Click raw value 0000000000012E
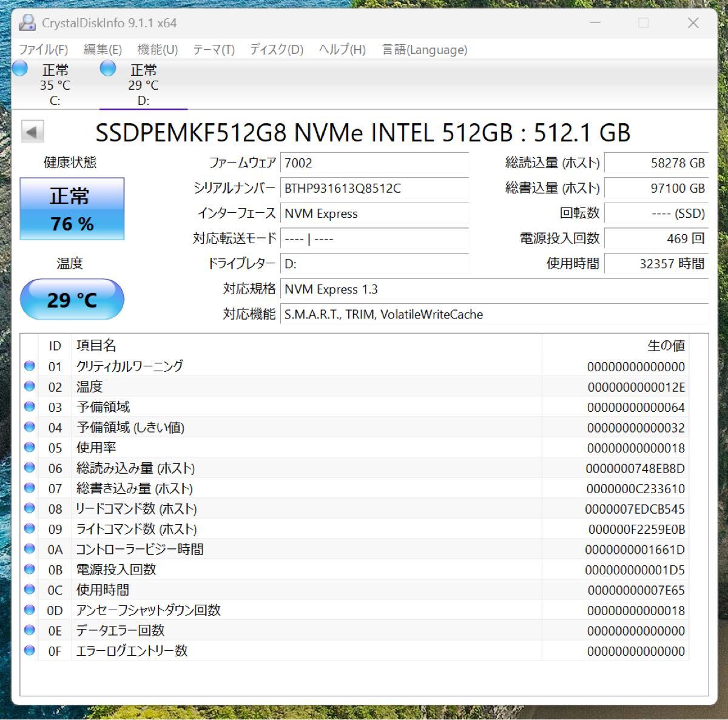 click(636, 387)
